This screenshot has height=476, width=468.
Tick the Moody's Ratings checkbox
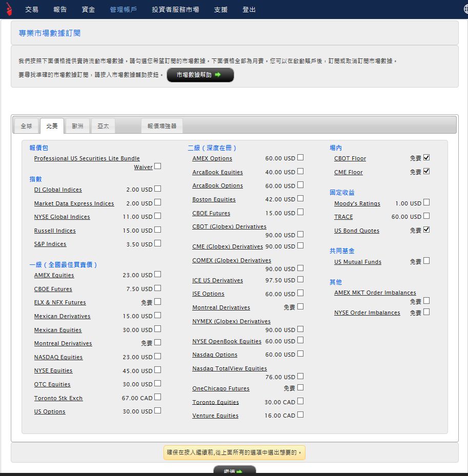pos(426,202)
